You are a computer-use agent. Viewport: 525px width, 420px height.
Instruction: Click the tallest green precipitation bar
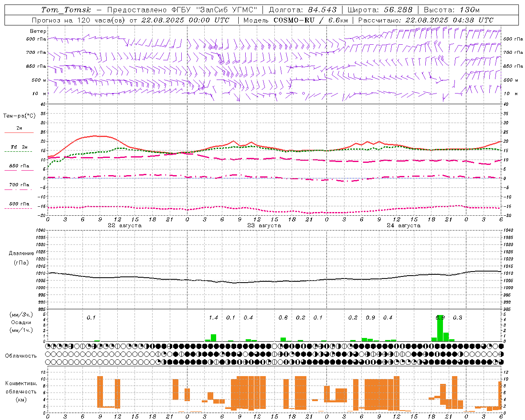pos(440,328)
